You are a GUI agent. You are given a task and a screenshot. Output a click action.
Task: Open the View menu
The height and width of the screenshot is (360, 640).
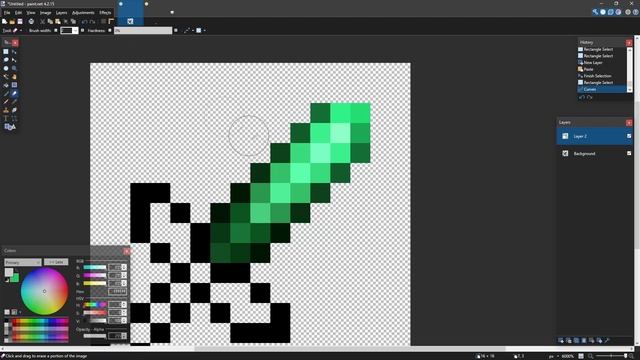pyautogui.click(x=31, y=13)
